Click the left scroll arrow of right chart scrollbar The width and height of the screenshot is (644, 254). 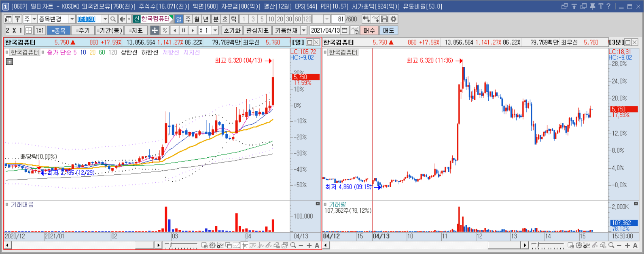pos(326,245)
